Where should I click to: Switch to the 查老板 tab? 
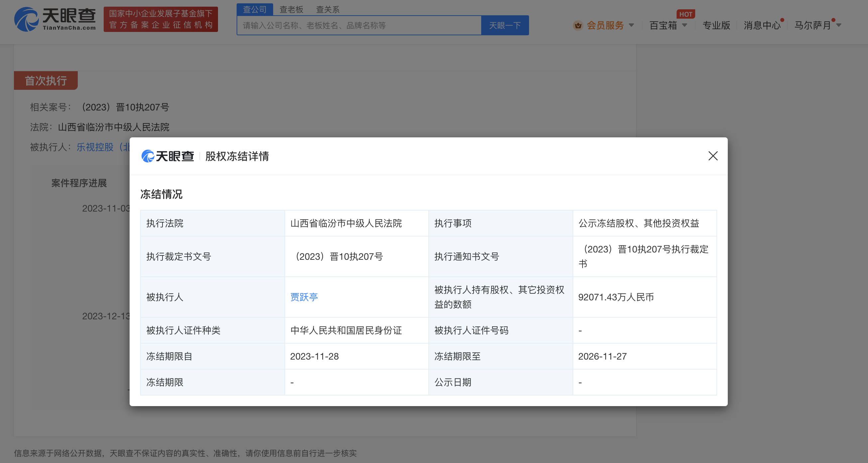(291, 9)
